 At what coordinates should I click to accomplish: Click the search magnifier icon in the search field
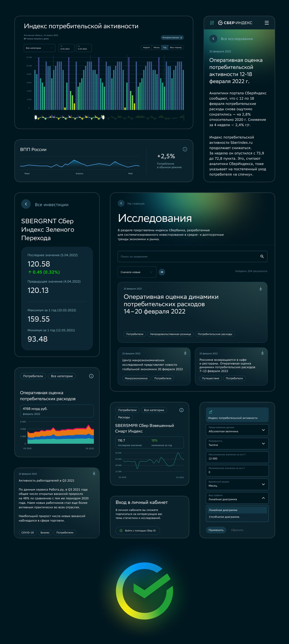(x=262, y=256)
